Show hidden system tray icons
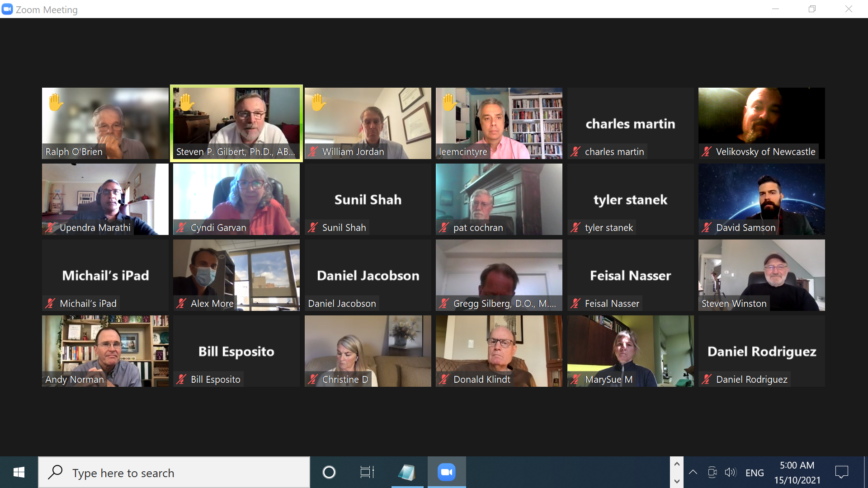Screen dimensions: 868x488 click(x=693, y=473)
